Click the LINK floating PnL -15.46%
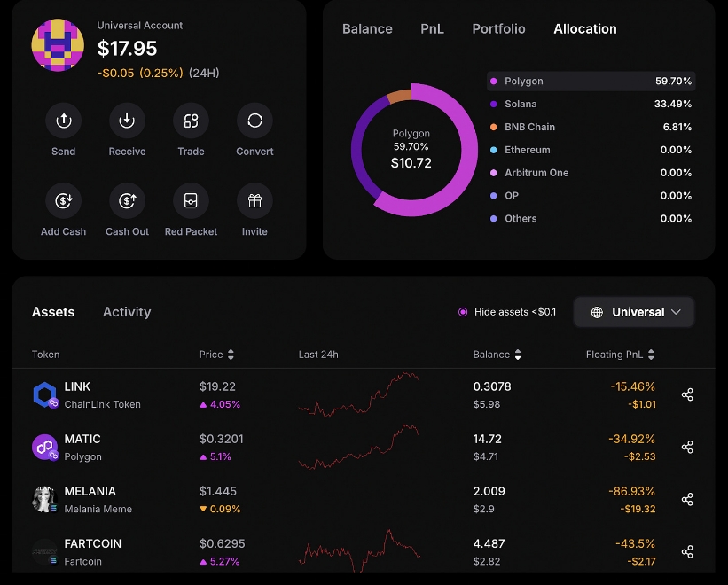This screenshot has height=585, width=728. tap(633, 386)
